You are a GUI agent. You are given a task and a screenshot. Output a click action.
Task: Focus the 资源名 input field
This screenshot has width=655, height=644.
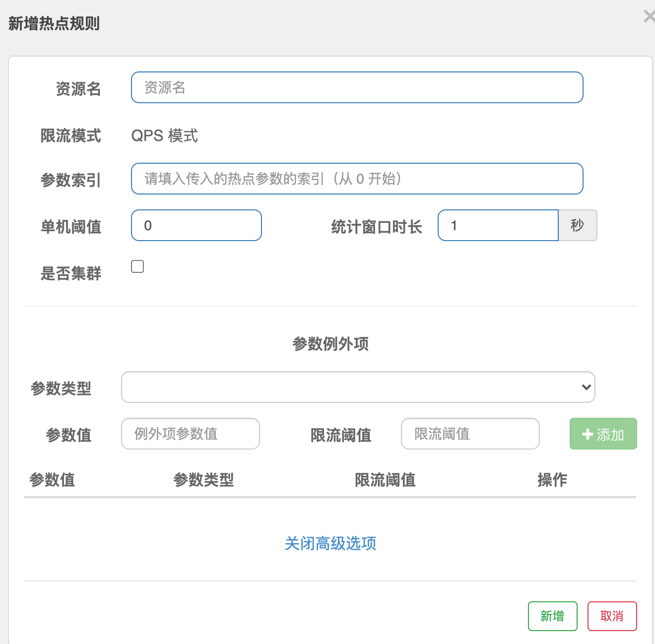357,87
